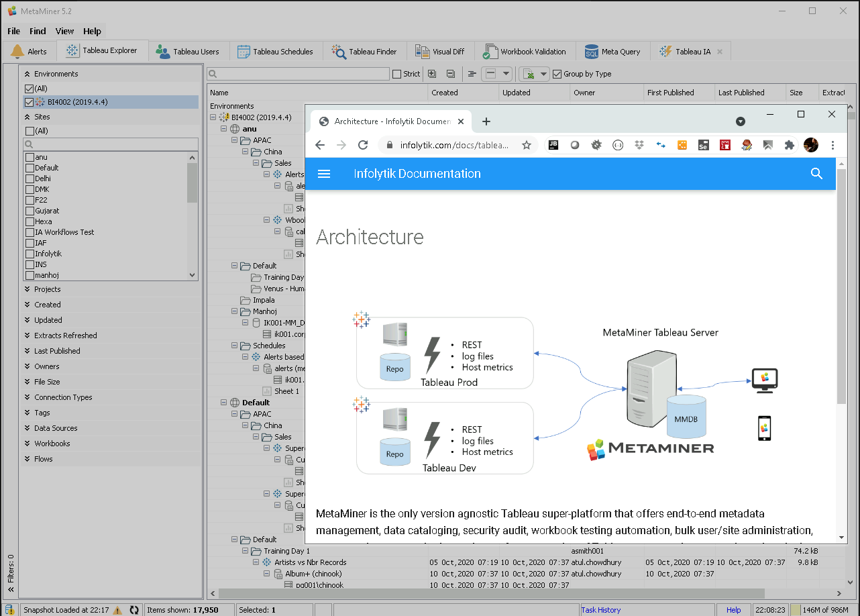
Task: Open the File menu
Action: click(13, 31)
